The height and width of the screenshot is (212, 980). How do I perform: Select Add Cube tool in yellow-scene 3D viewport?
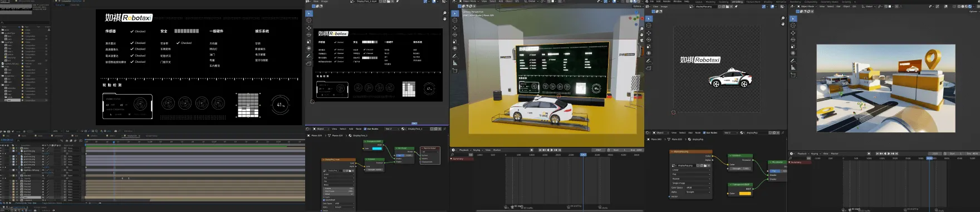(x=455, y=71)
